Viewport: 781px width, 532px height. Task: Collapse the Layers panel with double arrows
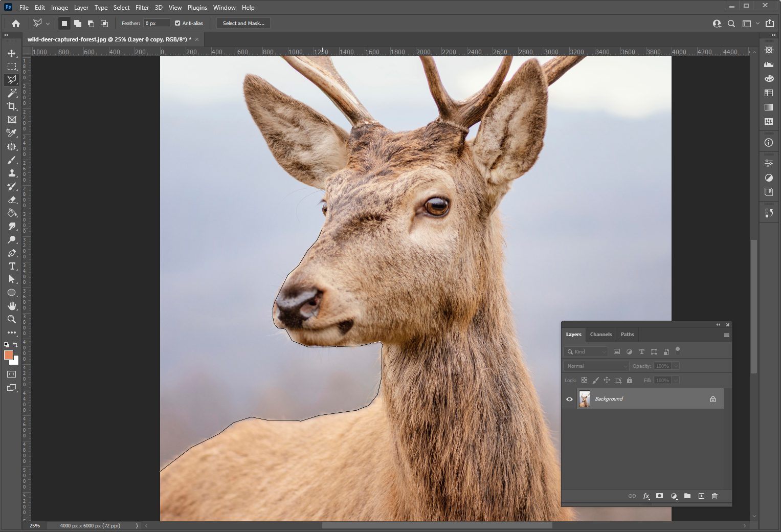tap(718, 324)
